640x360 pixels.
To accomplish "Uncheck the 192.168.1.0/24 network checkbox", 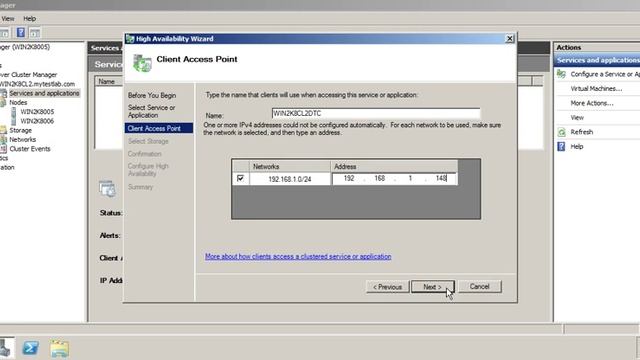I will (x=240, y=178).
